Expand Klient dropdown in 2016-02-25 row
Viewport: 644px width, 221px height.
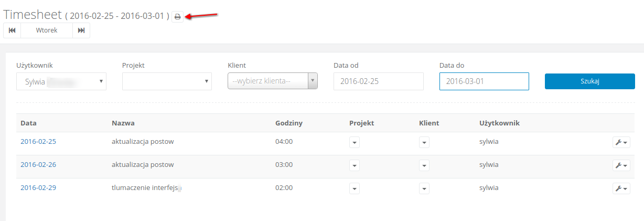[x=425, y=142]
